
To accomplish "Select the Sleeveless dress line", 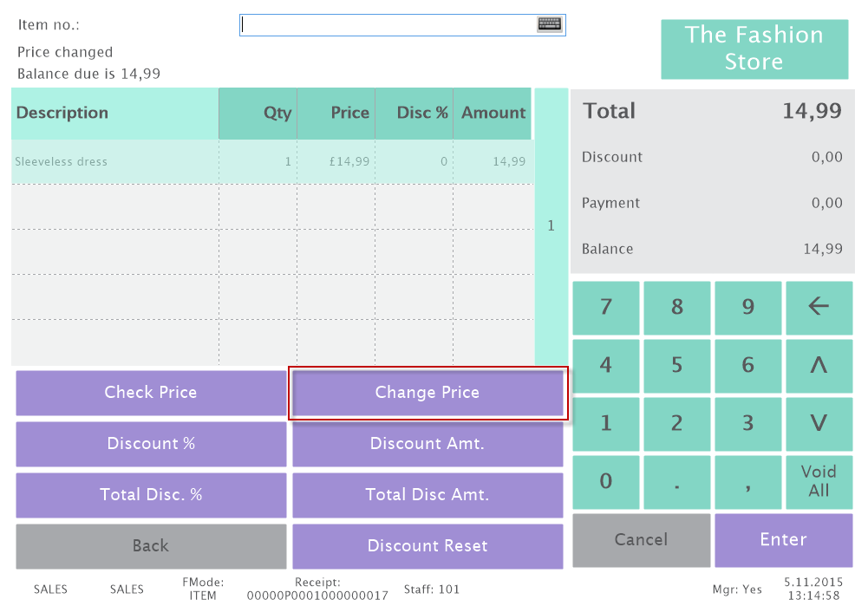I will pos(113,162).
